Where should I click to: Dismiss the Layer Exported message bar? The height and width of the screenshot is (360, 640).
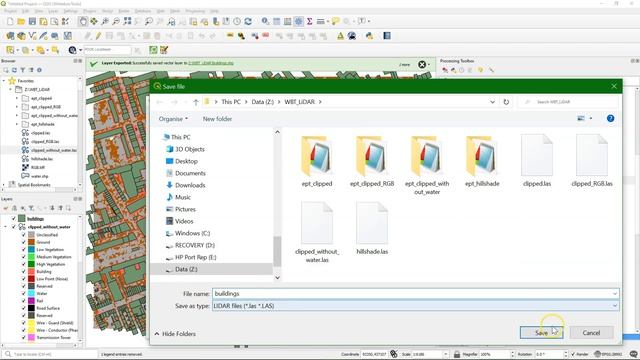coord(422,64)
